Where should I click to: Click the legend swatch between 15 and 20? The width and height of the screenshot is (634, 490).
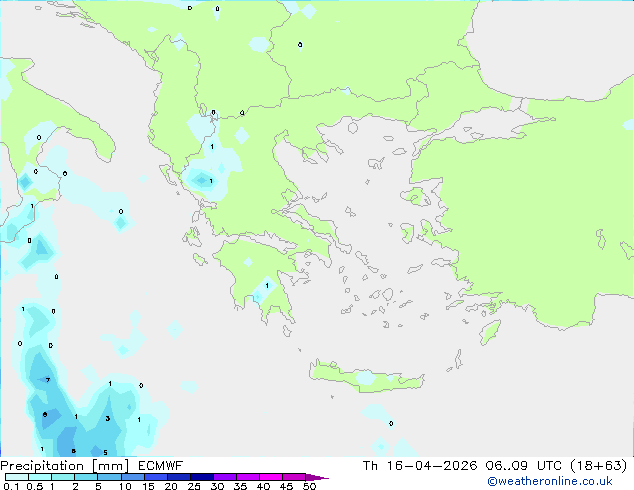pos(156,477)
